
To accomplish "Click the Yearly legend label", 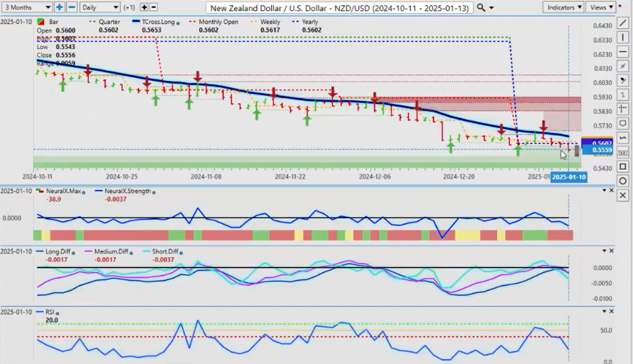I will (x=310, y=22).
